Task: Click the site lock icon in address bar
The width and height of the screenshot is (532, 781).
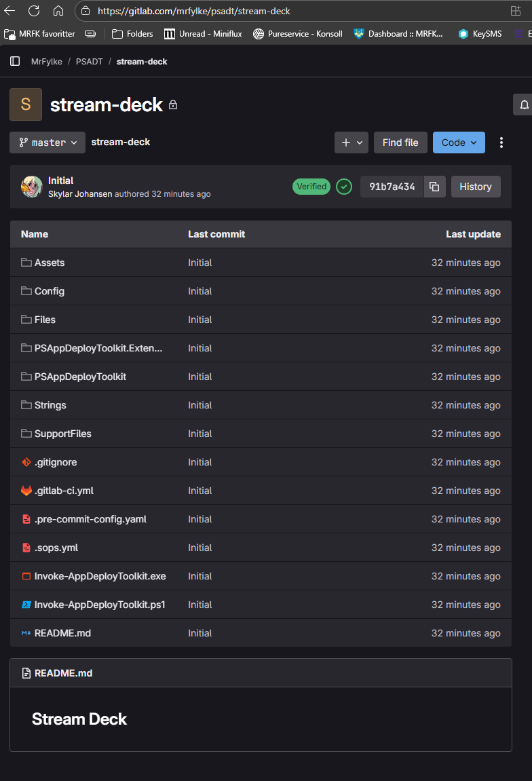Action: click(x=85, y=11)
